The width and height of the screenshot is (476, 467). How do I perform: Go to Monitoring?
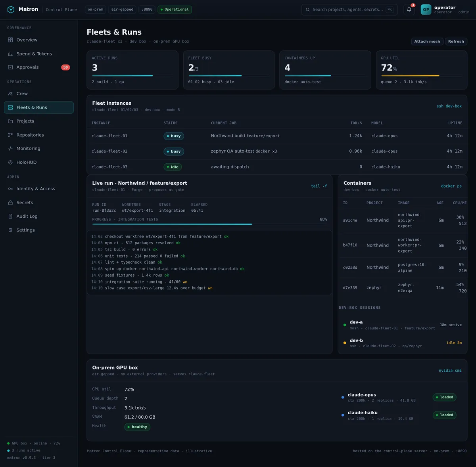[39, 149]
